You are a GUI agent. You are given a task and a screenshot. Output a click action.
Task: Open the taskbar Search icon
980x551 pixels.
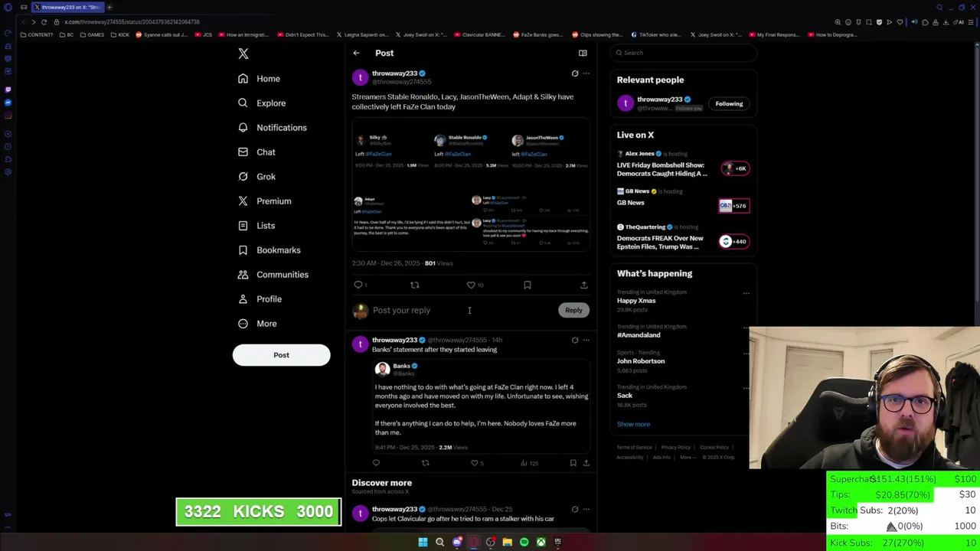(x=439, y=543)
